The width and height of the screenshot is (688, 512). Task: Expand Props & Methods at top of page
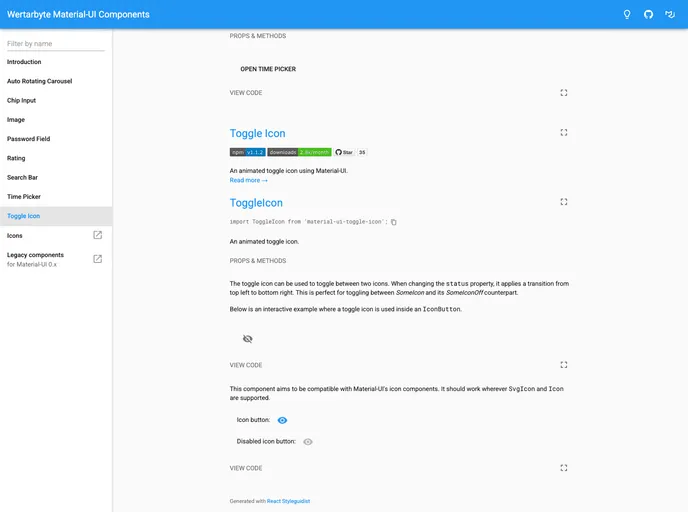(x=258, y=36)
